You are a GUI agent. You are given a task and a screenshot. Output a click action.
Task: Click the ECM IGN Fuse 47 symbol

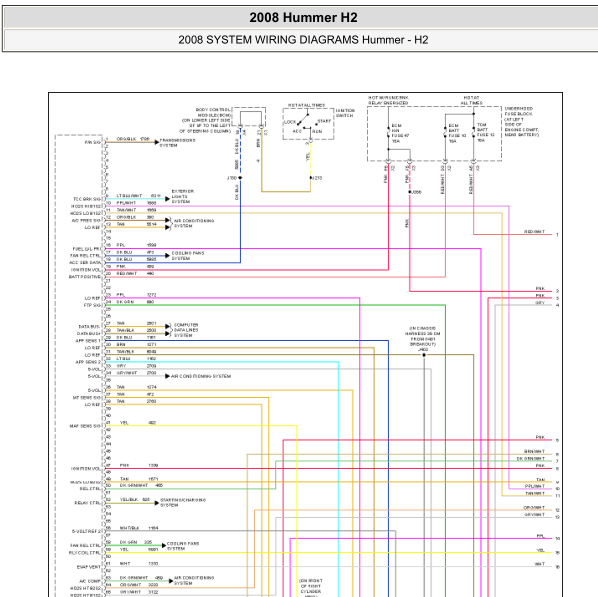point(388,132)
